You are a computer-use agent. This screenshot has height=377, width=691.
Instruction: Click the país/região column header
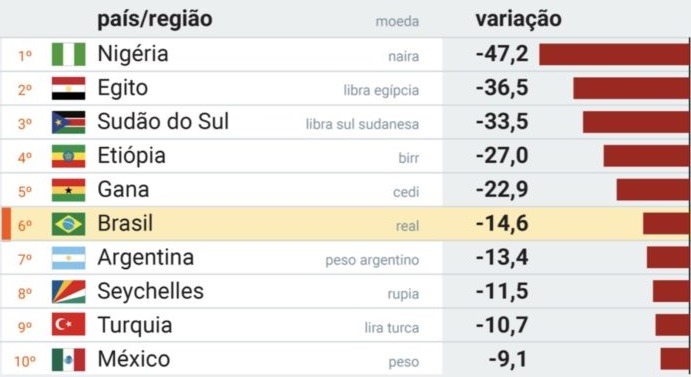pyautogui.click(x=155, y=19)
